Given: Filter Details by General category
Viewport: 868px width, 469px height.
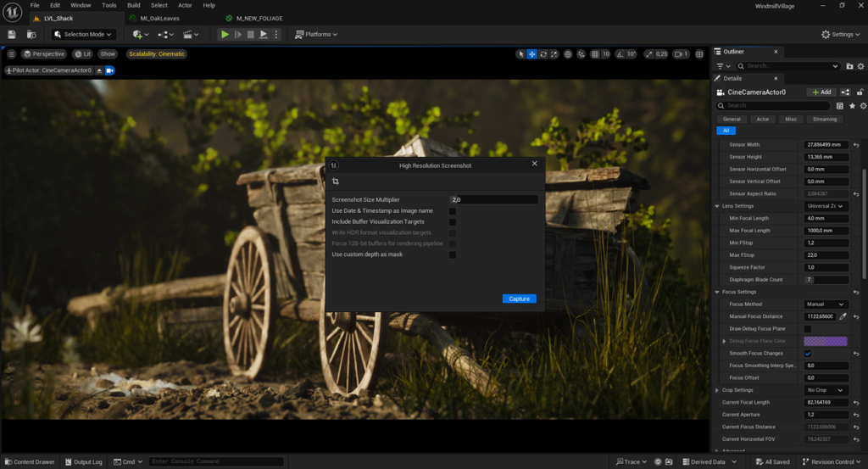Looking at the screenshot, I should click(732, 119).
